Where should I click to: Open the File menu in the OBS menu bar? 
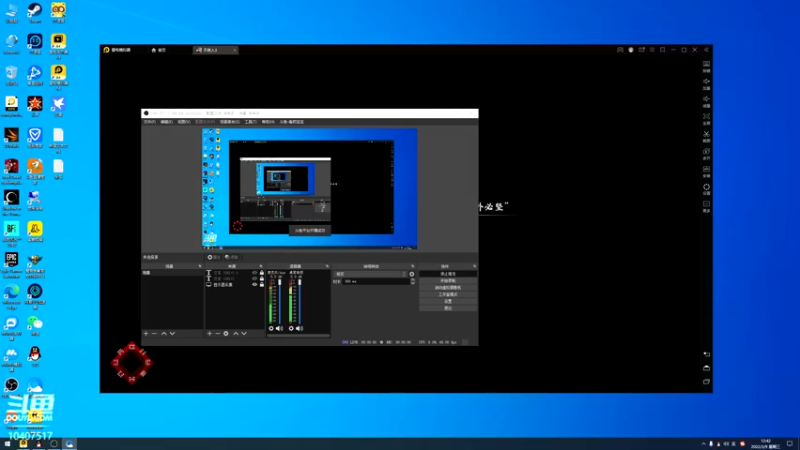(x=149, y=122)
